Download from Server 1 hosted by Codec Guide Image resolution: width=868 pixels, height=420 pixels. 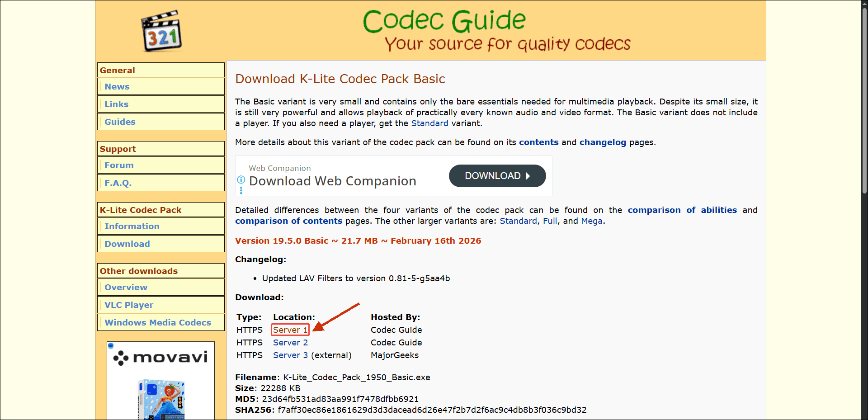pos(290,330)
